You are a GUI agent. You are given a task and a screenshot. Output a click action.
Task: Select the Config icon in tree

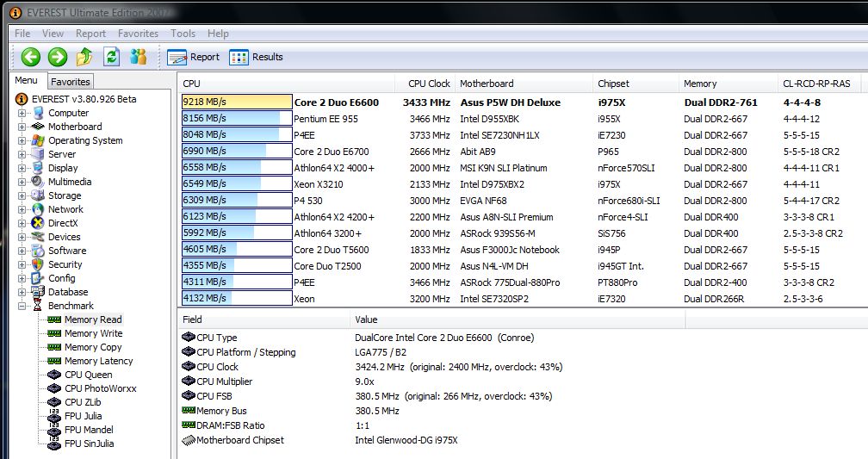pyautogui.click(x=38, y=278)
